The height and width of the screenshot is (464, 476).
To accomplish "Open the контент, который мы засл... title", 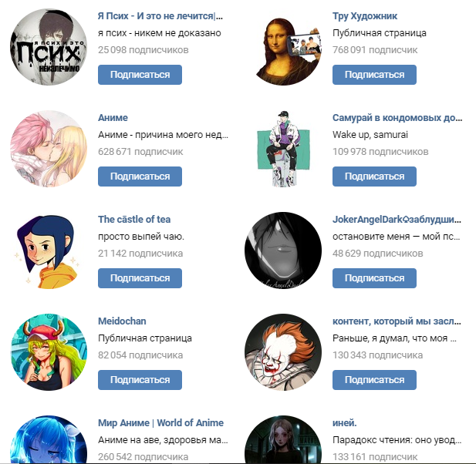I will (x=397, y=321).
